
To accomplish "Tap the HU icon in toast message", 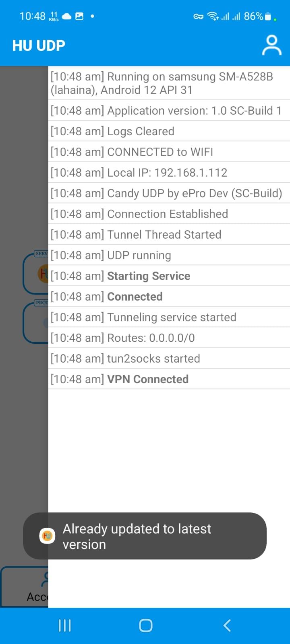I will click(47, 536).
